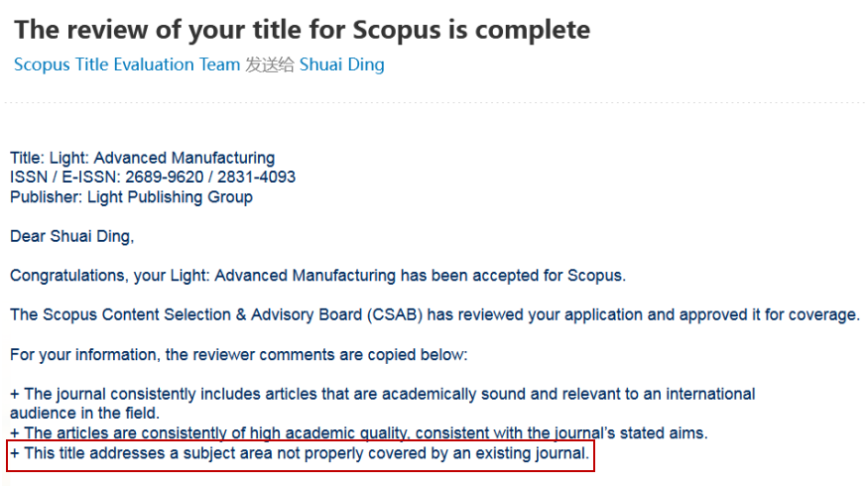This screenshot has height=486, width=868.
Task: Click the 'Title: Light: Advanced Manufacturing' line
Action: [x=142, y=158]
